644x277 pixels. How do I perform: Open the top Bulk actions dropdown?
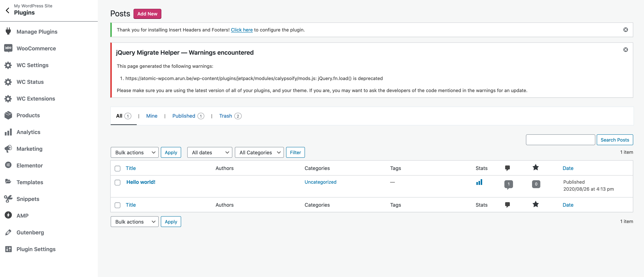pyautogui.click(x=135, y=152)
